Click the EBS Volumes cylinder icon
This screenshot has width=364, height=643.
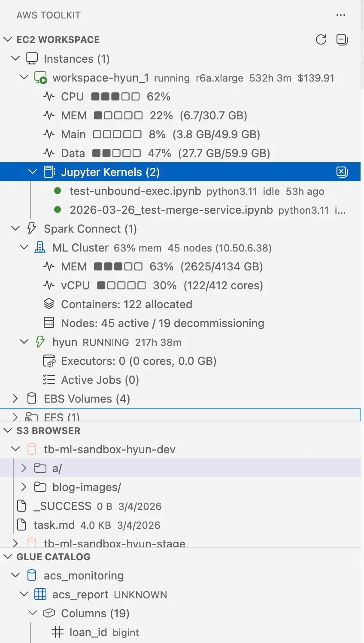(32, 399)
